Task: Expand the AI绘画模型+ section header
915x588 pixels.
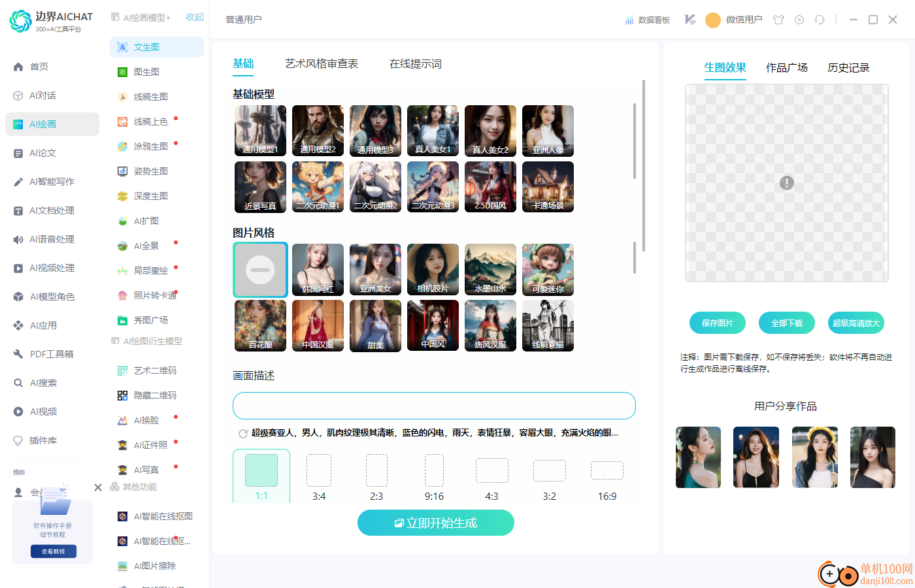Action: click(x=141, y=18)
